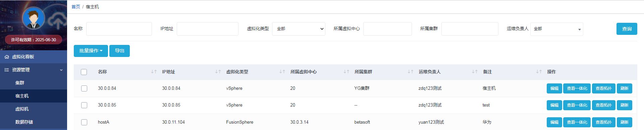Open 虚拟机 in the sidebar
This screenshot has width=644, height=130.
pos(22,109)
